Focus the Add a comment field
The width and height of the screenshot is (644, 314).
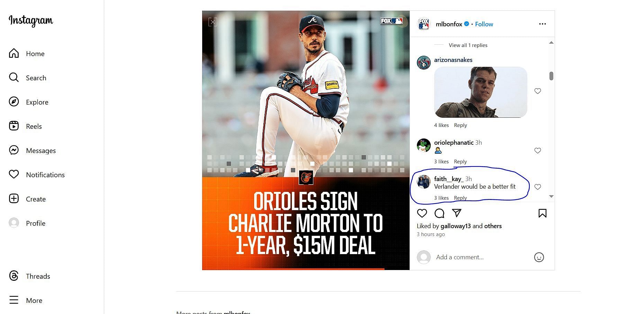point(481,257)
